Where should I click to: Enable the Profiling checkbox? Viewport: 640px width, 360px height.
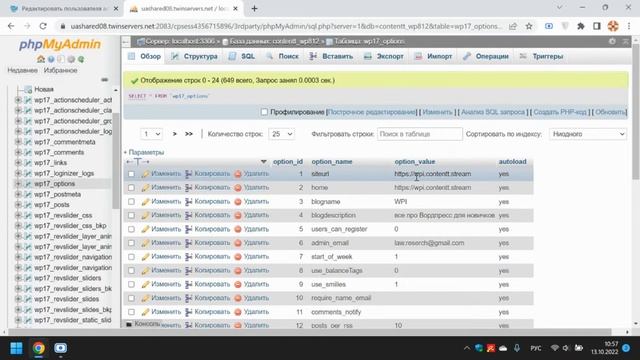click(264, 112)
